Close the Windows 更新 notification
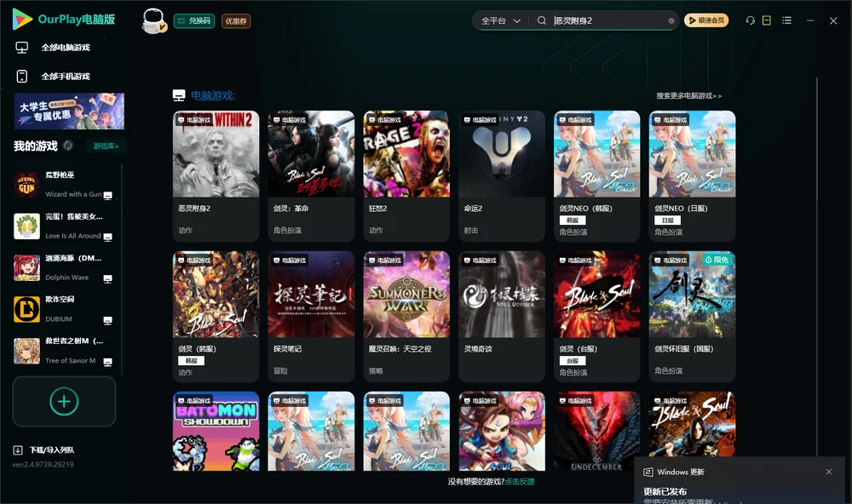 coord(828,472)
